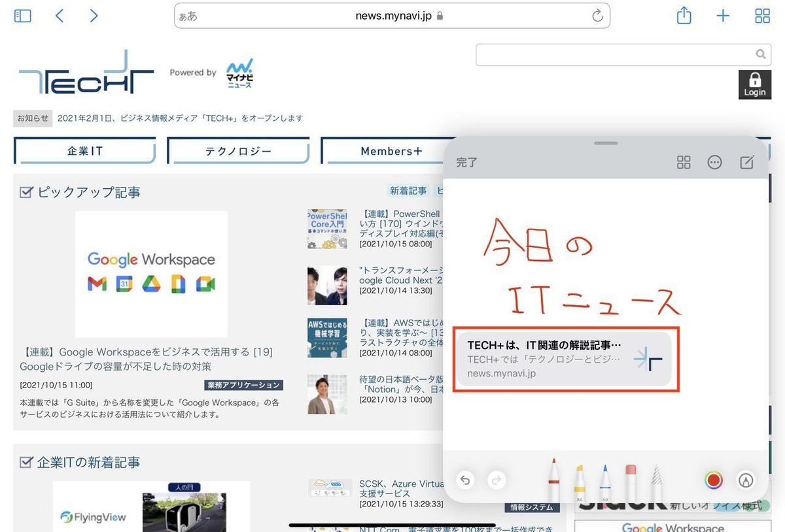The height and width of the screenshot is (532, 785).
Task: Reload the news.mynavi.jp page
Action: 597,16
